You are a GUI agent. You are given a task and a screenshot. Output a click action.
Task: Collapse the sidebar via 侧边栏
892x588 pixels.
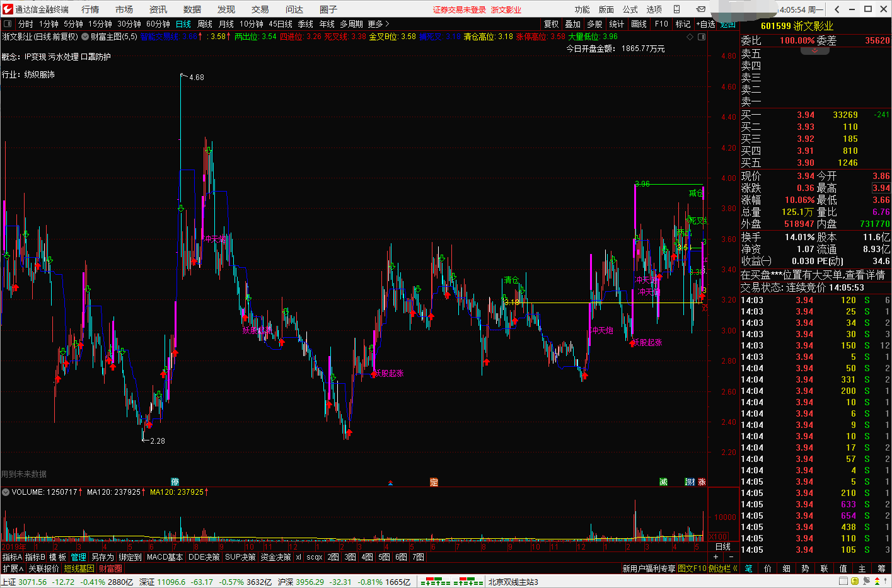pos(723,568)
